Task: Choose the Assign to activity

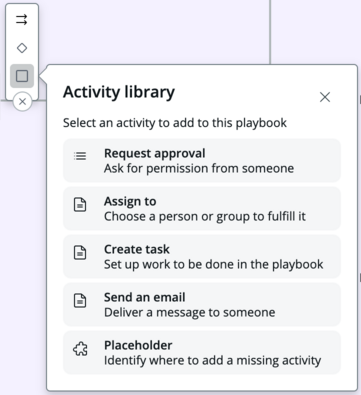Action: pyautogui.click(x=202, y=209)
